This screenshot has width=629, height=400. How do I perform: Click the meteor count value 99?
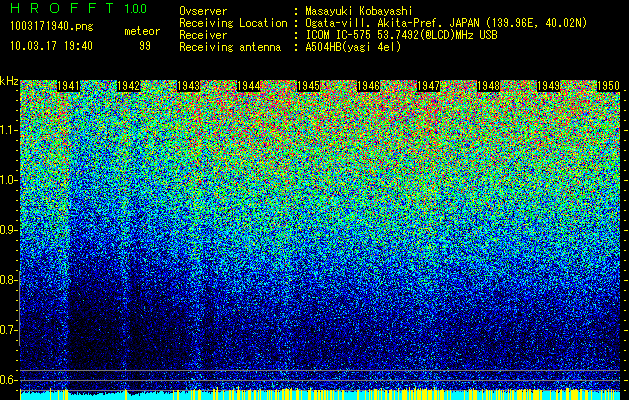[x=145, y=46]
